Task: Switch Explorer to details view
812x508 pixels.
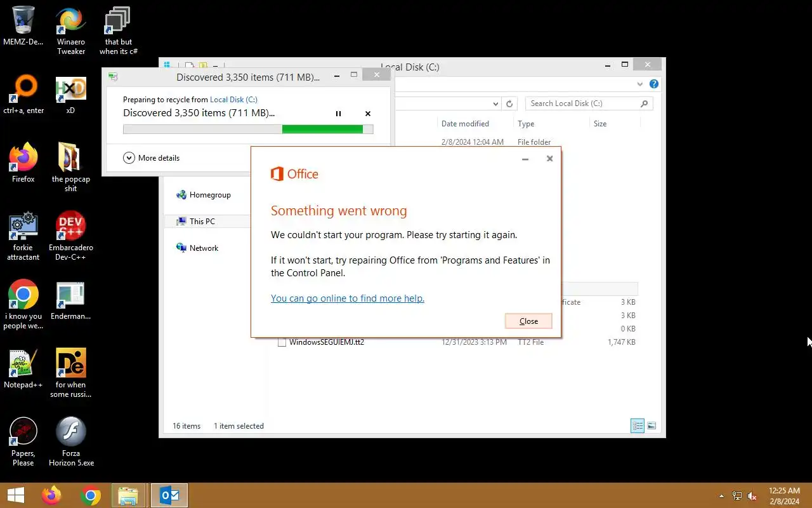Action: [x=638, y=426]
